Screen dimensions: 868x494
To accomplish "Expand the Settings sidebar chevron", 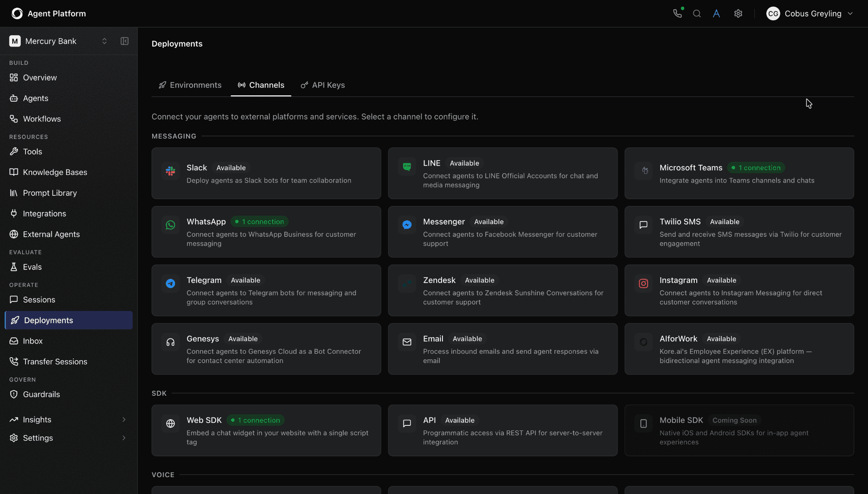I will 124,438.
